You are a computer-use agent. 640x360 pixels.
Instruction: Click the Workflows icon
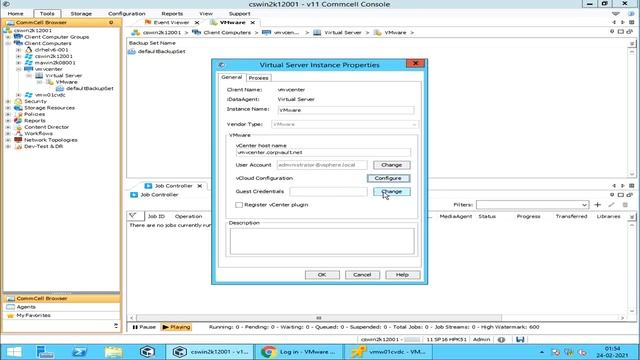[18, 133]
